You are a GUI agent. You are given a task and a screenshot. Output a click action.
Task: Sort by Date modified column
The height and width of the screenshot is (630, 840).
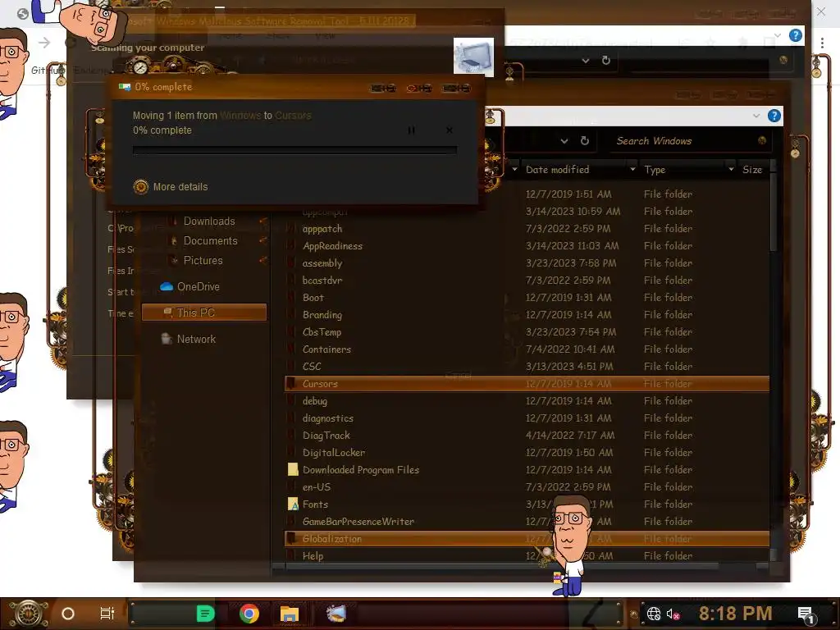[x=557, y=169]
